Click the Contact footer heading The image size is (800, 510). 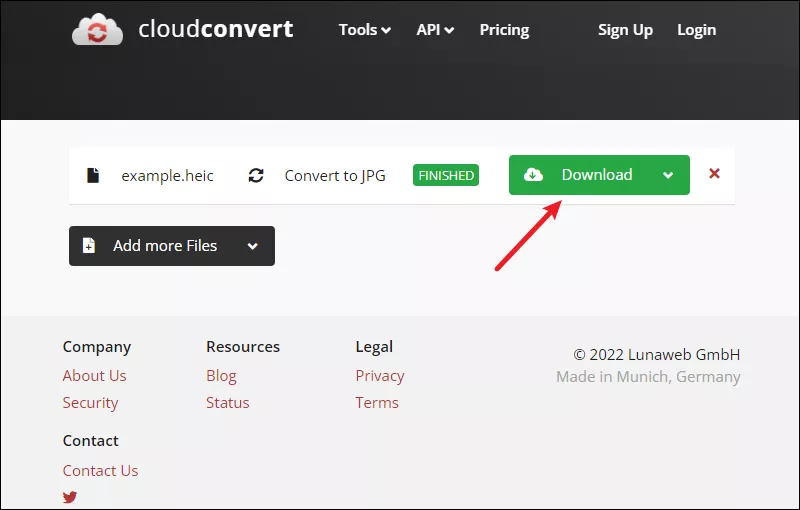click(x=90, y=441)
